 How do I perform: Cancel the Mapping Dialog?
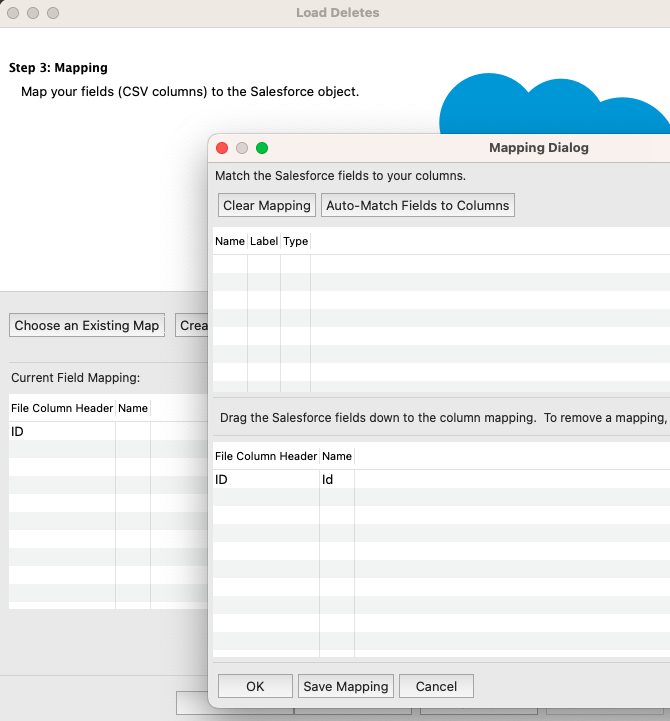[x=436, y=686]
